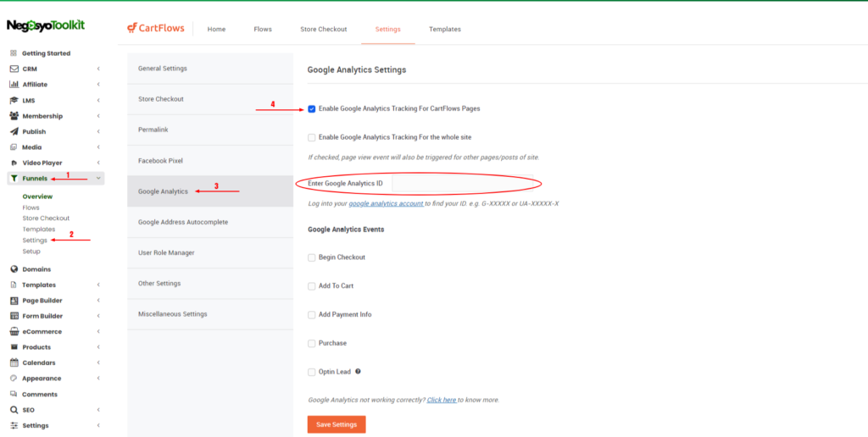The width and height of the screenshot is (868, 437).
Task: Select General Settings in the settings list
Action: coord(210,69)
